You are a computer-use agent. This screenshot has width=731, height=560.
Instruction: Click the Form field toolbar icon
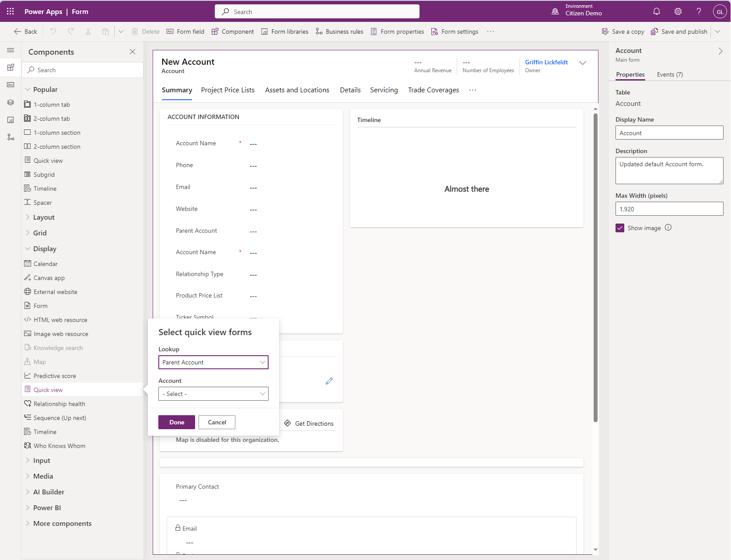(185, 31)
